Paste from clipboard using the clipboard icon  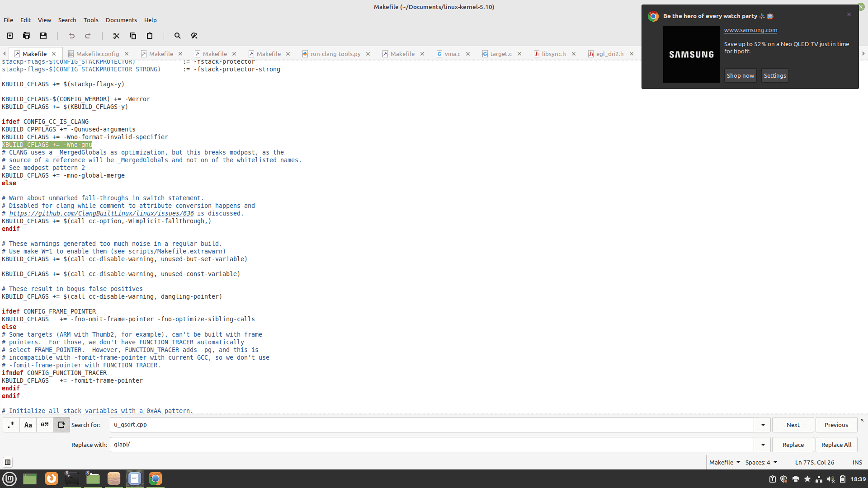(x=149, y=36)
